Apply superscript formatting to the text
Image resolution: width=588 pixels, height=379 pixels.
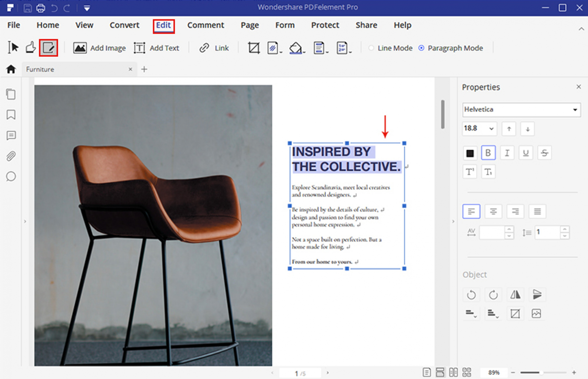(469, 172)
